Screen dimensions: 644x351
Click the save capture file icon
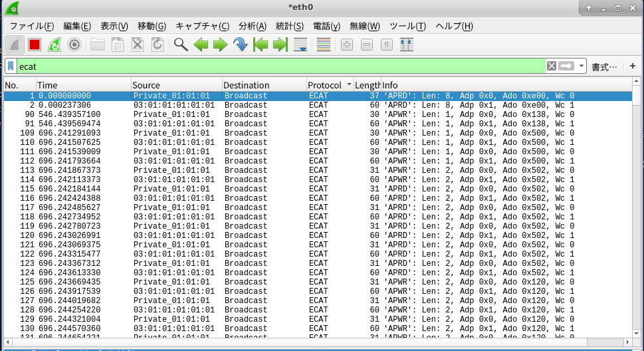coord(118,45)
